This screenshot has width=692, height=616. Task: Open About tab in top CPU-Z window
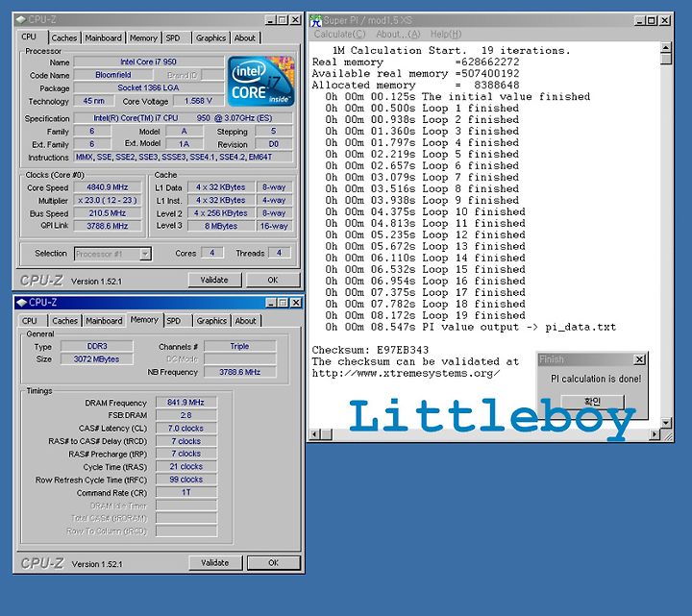pos(245,37)
